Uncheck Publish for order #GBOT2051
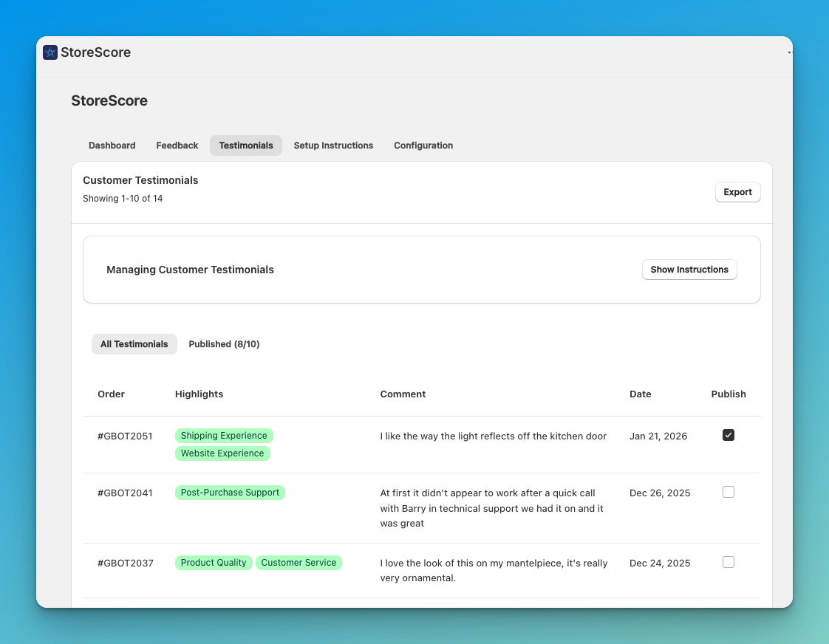829x644 pixels. click(x=729, y=435)
